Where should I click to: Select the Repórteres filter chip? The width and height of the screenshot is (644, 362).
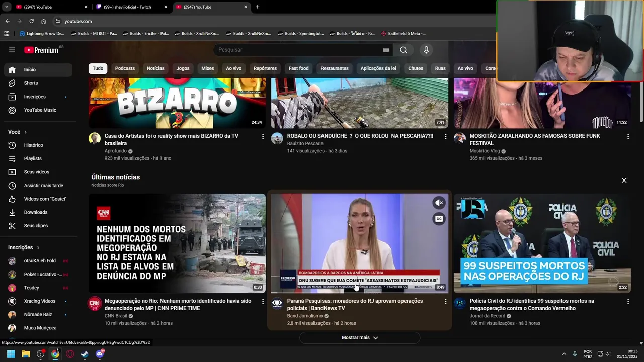[265, 68]
